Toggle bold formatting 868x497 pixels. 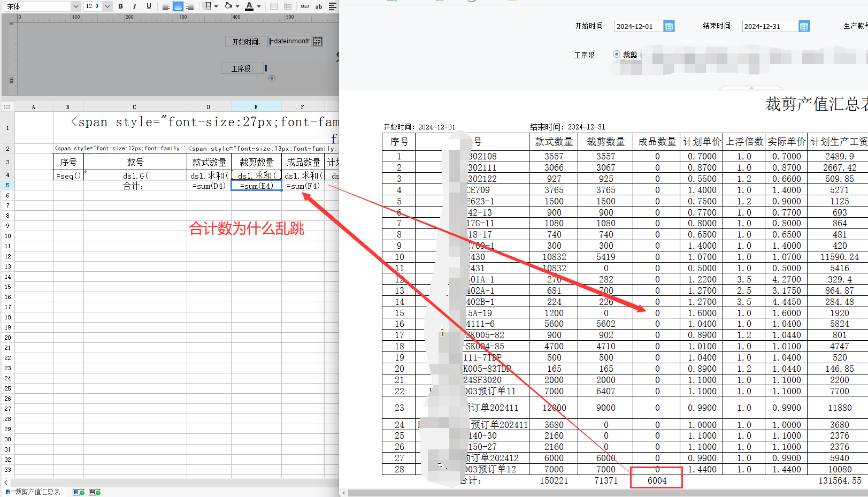(x=121, y=6)
